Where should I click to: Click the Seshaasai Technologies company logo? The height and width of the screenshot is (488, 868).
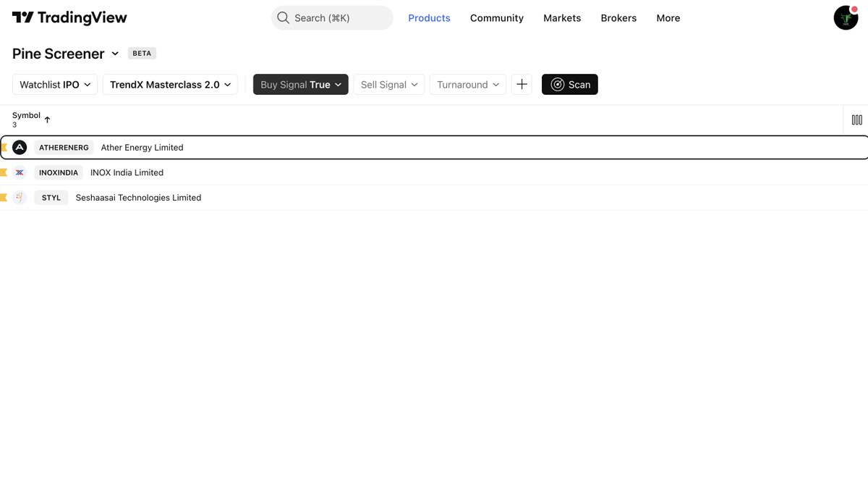(20, 198)
